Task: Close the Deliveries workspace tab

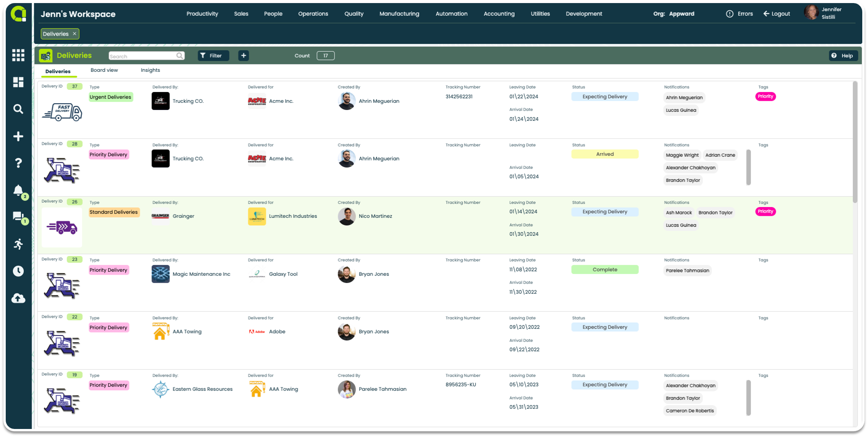Action: coord(74,34)
